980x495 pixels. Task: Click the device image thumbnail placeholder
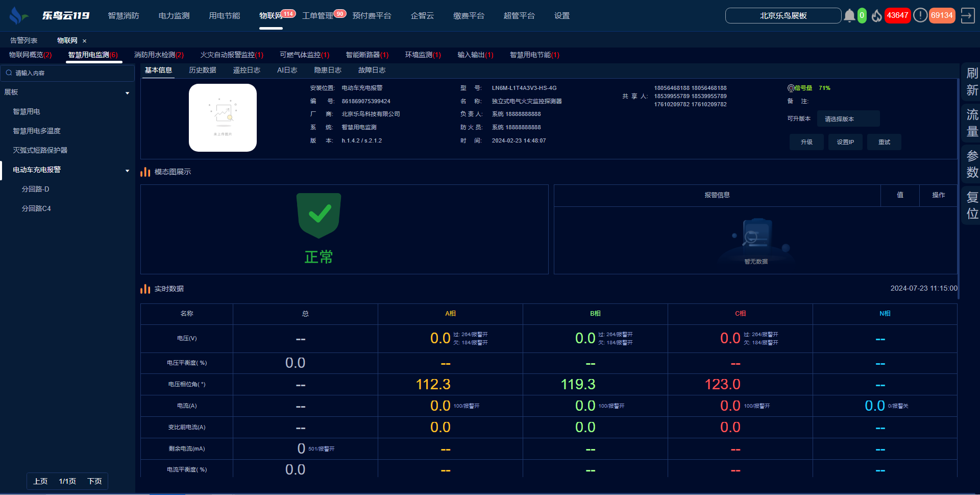(x=223, y=118)
